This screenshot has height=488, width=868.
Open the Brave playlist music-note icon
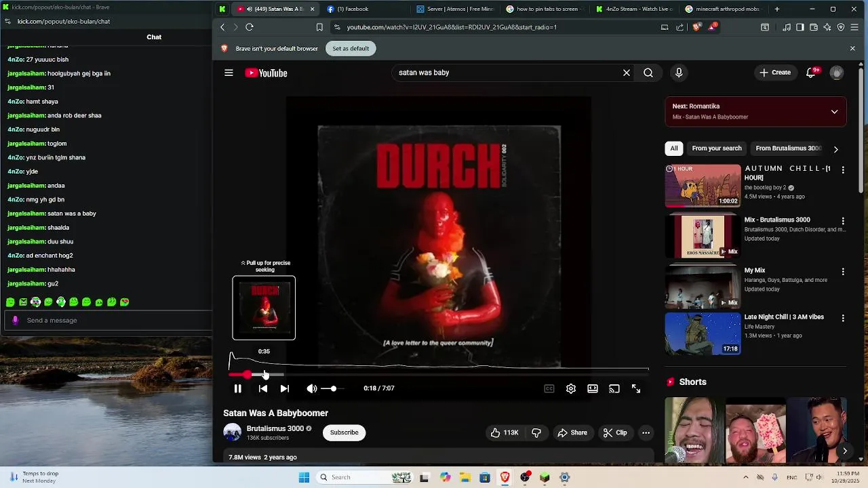pos(787,27)
